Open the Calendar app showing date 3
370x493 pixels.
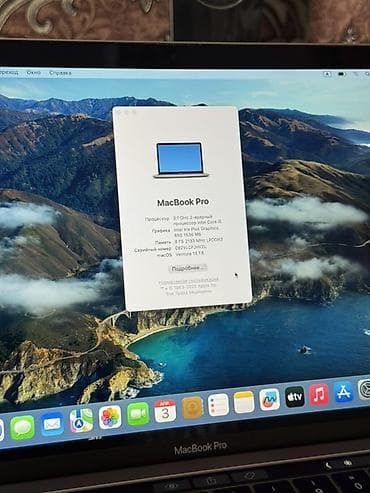pyautogui.click(x=165, y=410)
